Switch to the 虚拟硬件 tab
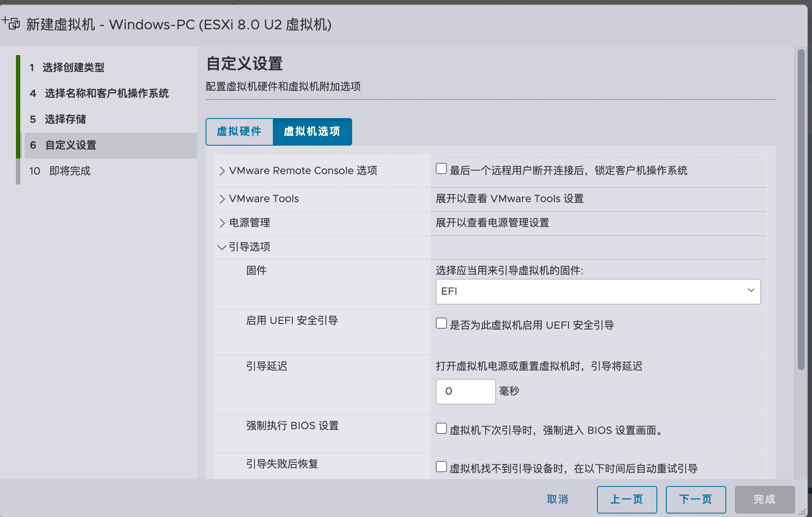Screen dimensions: 812x517 [239, 132]
